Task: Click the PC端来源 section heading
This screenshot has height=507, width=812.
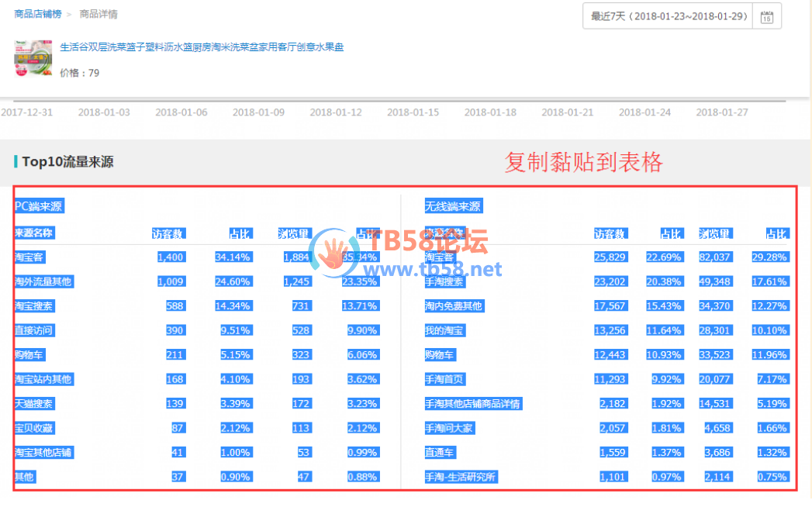Action: [39, 206]
